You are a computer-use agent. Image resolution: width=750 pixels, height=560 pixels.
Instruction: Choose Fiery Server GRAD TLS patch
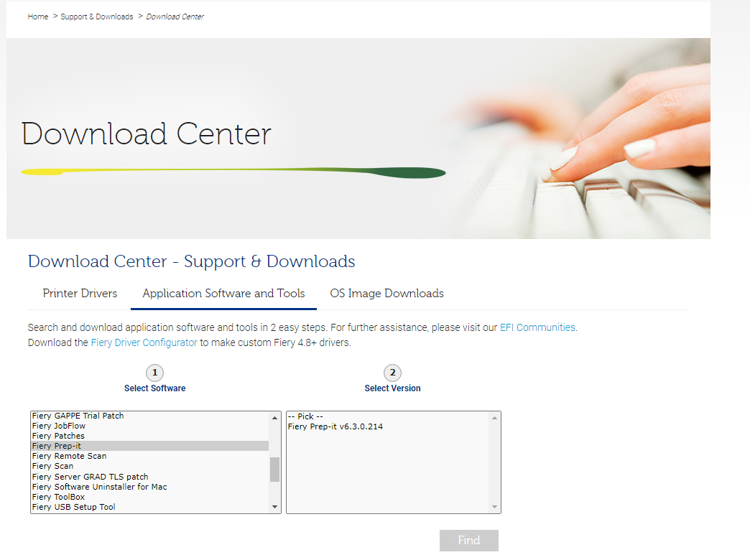[90, 477]
